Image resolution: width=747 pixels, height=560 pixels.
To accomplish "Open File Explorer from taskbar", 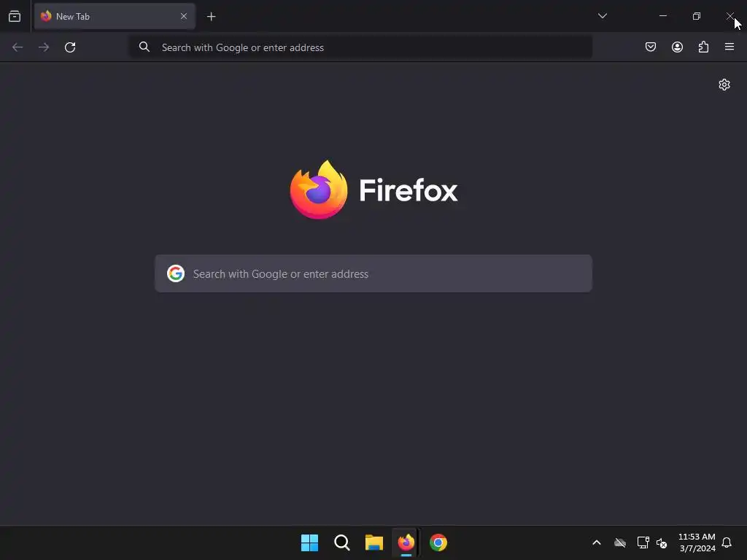I will click(x=374, y=542).
